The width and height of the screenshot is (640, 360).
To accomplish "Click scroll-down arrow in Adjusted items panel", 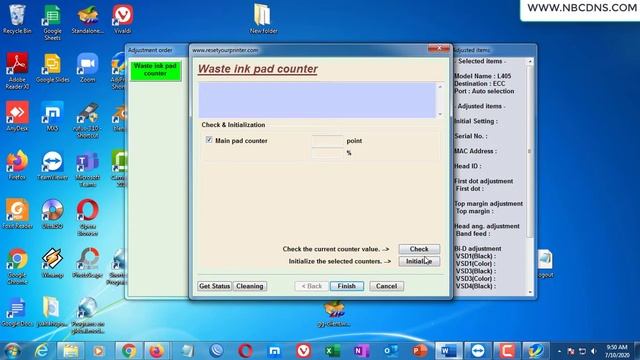I will pyautogui.click(x=530, y=292).
